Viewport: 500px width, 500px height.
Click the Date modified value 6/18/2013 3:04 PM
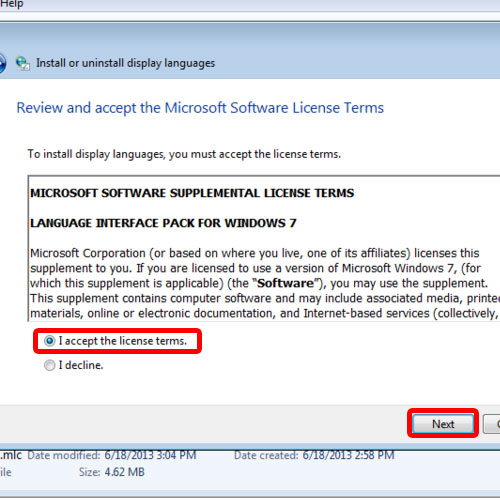[x=150, y=455]
